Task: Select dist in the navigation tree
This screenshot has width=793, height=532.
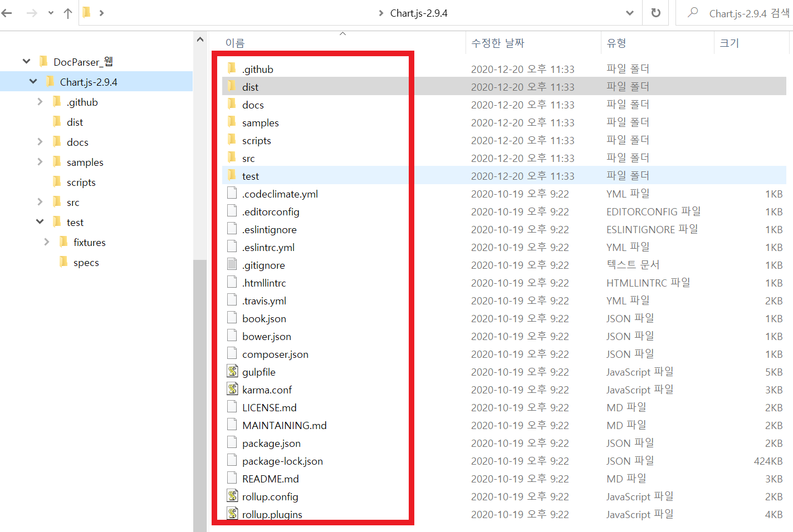Action: (x=75, y=122)
